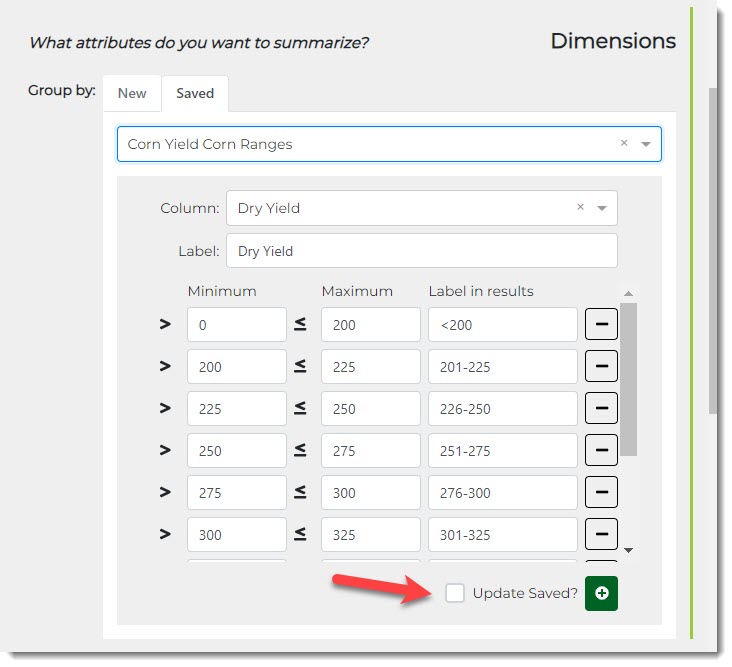Select the Saved tab
The width and height of the screenshot is (732, 667).
195,93
